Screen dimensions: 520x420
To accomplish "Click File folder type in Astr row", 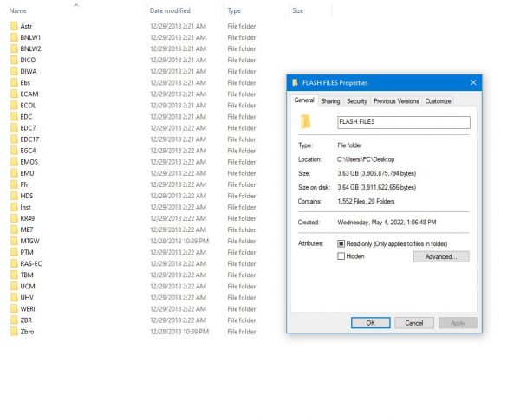I will (242, 26).
